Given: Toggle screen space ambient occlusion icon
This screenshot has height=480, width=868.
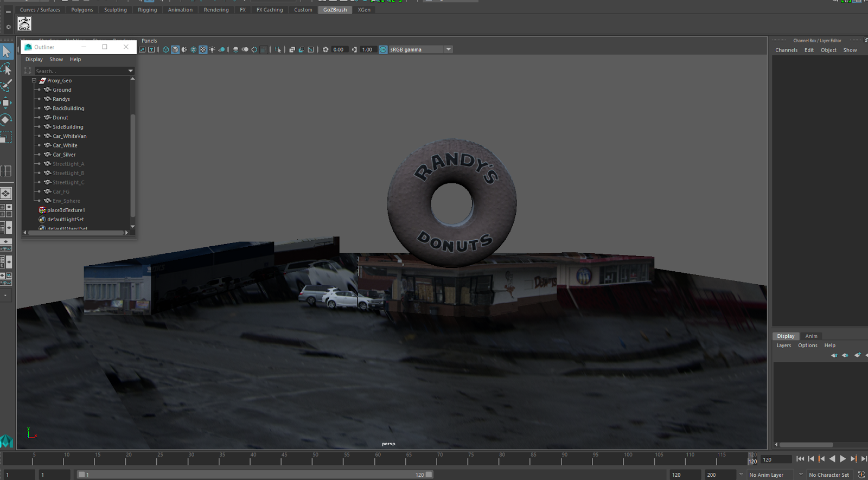Looking at the screenshot, I should point(235,49).
